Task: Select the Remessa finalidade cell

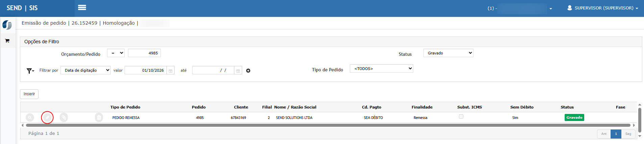Action: tap(420, 118)
